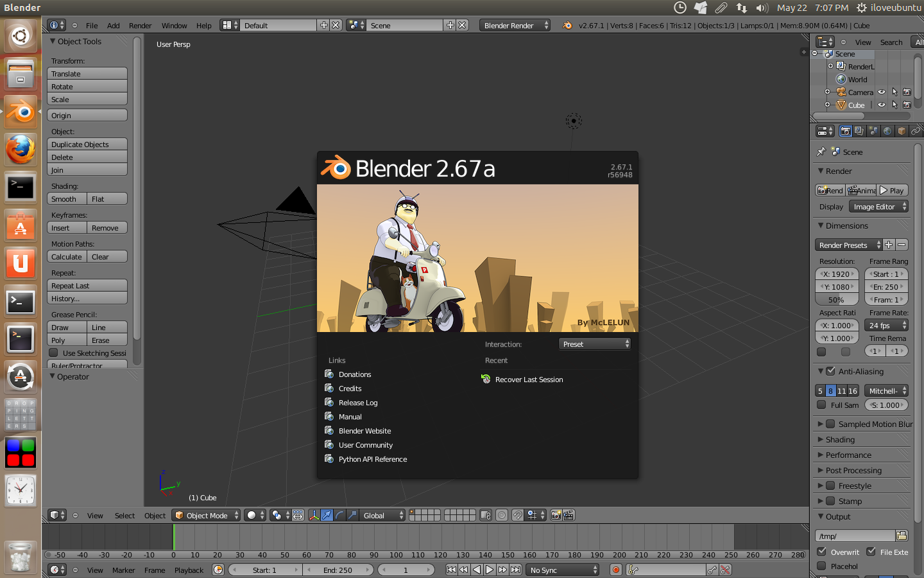Click the Smooth shading button

click(x=67, y=198)
